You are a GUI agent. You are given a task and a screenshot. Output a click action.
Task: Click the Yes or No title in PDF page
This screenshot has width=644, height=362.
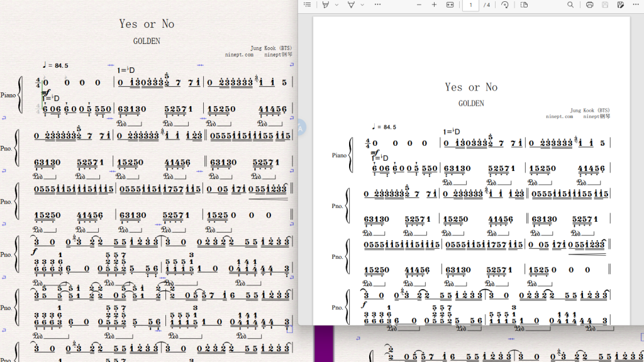471,87
